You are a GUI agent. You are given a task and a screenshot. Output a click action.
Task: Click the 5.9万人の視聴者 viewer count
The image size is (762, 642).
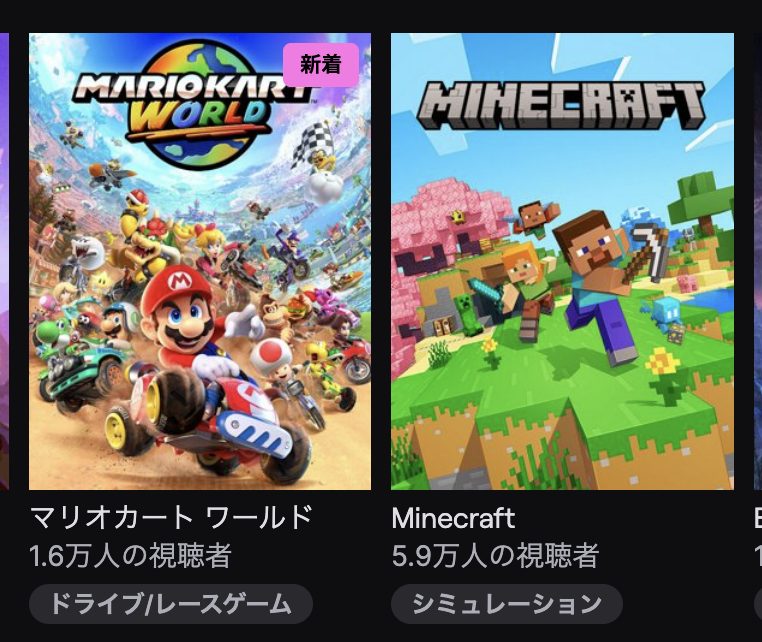pyautogui.click(x=495, y=556)
